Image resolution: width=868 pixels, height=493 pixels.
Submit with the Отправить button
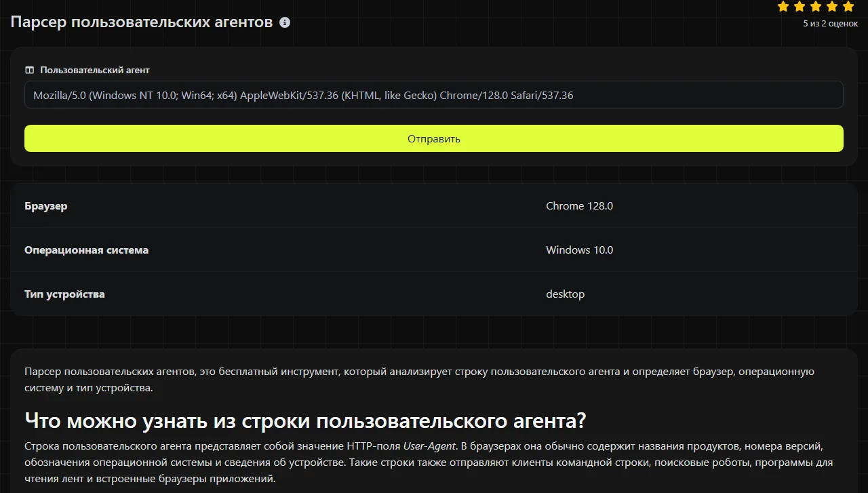pos(434,138)
